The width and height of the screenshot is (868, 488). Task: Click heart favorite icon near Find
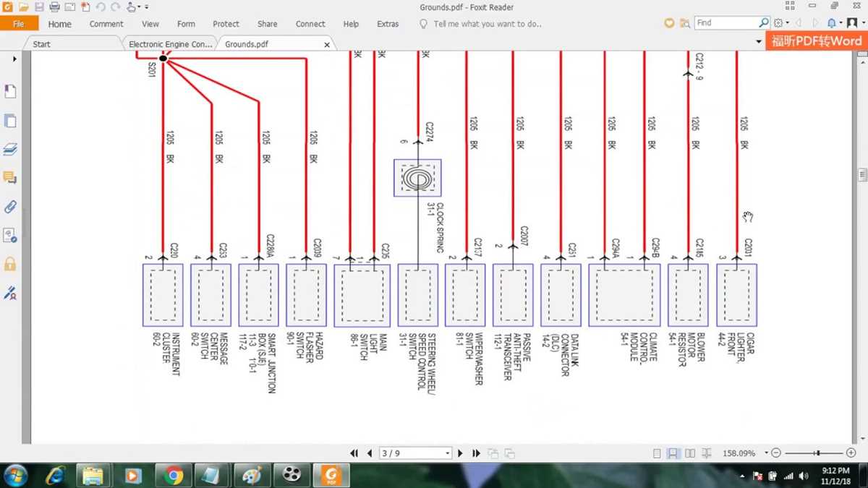tap(669, 23)
